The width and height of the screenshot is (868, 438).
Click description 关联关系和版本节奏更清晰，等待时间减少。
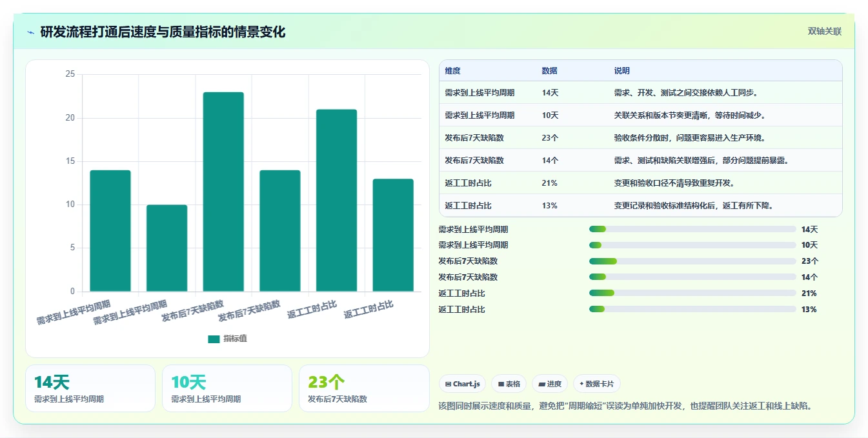[690, 115]
